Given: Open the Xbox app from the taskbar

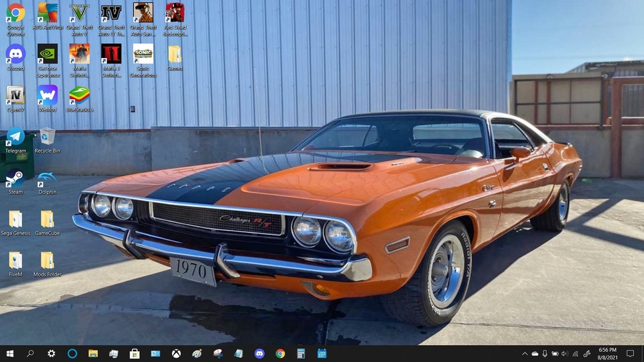Looking at the screenshot, I should pyautogui.click(x=176, y=354).
